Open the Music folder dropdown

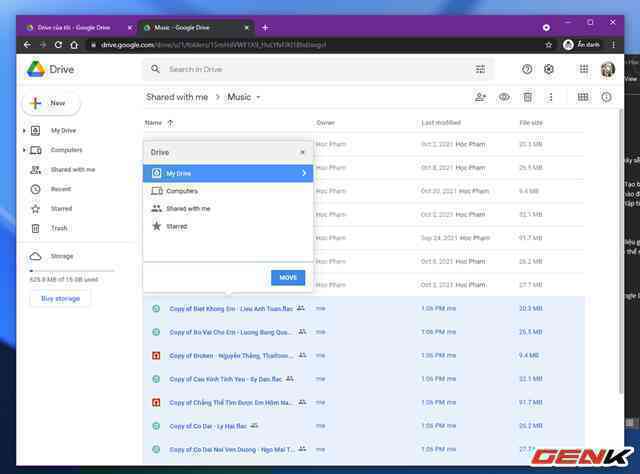point(244,97)
